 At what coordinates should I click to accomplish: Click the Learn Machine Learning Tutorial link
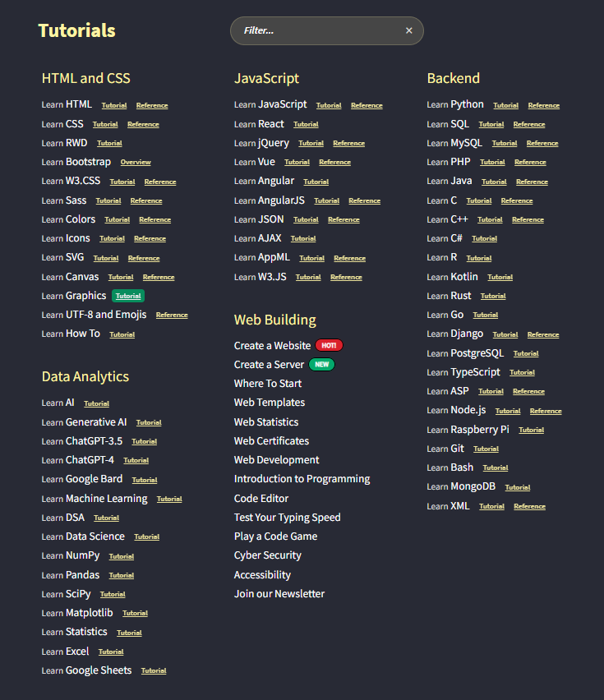pyautogui.click(x=169, y=499)
